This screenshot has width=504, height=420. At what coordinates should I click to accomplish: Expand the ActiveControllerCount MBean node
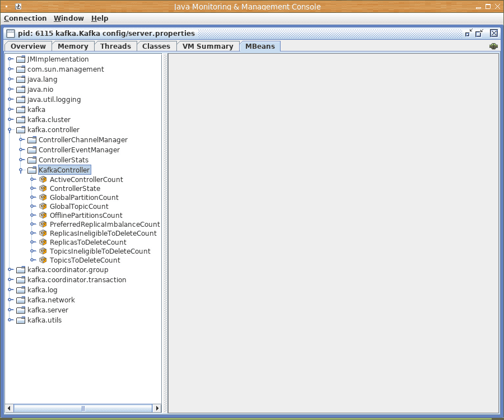33,179
